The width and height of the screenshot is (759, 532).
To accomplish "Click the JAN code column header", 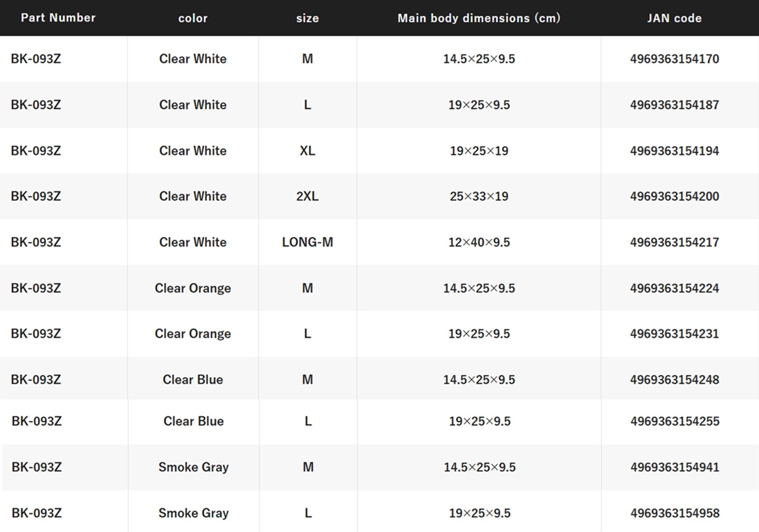I will (674, 18).
